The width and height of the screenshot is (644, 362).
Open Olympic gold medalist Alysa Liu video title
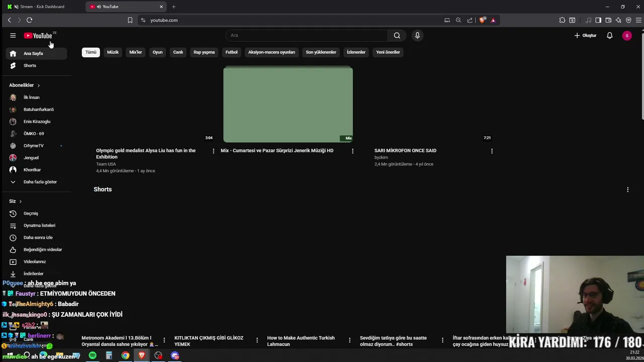[x=146, y=153]
